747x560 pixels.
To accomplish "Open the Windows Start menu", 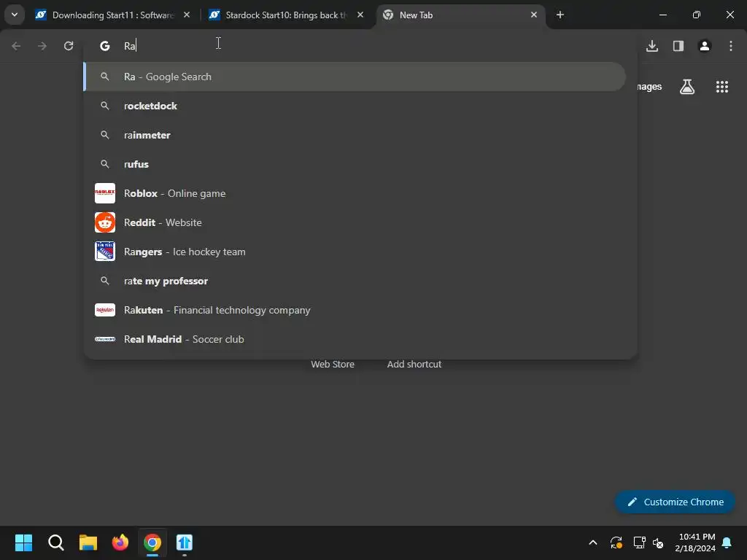I will point(23,542).
